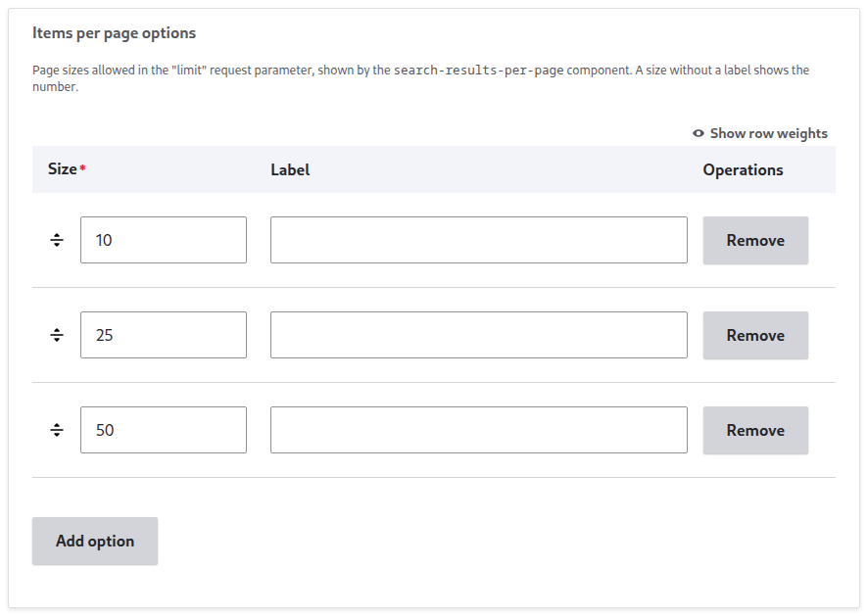Viewport: 868px width, 616px height.
Task: Click the Label field in the 25 row
Action: click(479, 335)
